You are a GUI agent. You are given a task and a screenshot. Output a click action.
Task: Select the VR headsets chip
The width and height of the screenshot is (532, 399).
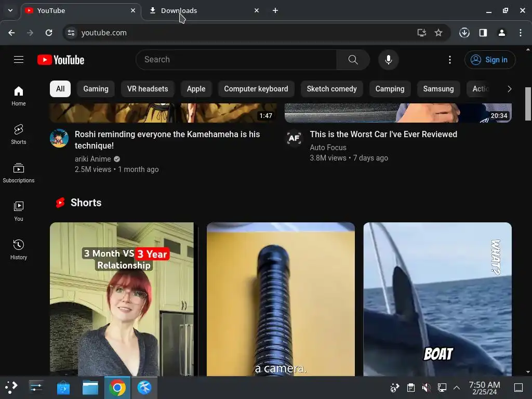(148, 89)
